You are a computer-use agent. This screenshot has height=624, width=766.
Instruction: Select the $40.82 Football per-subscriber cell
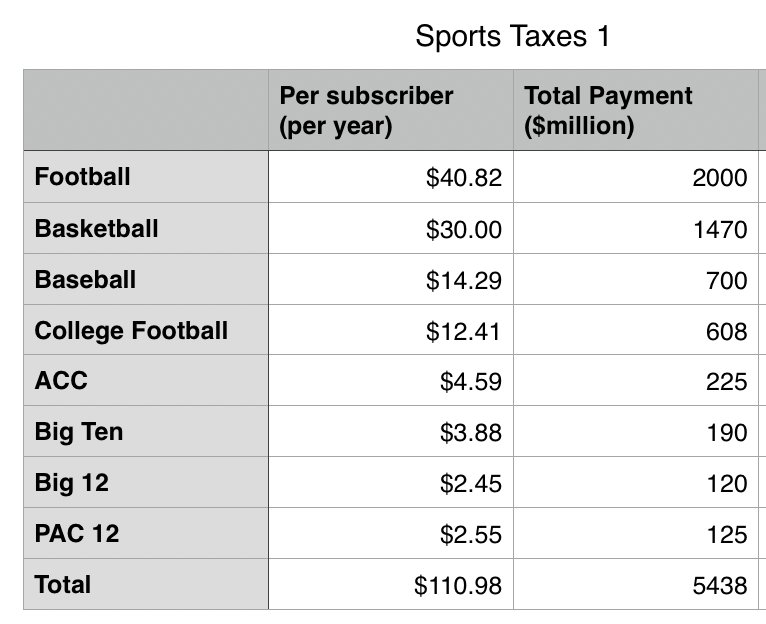pos(390,178)
